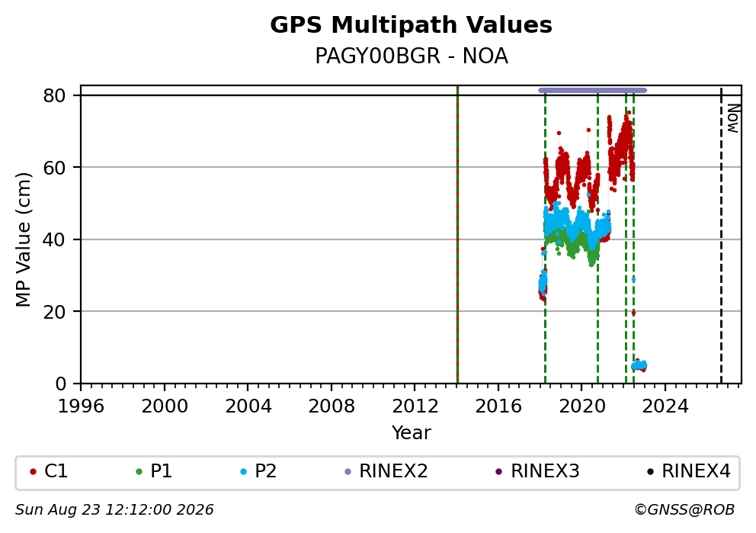Click the '©GNSS@ROB' copyright text

pyautogui.click(x=684, y=510)
